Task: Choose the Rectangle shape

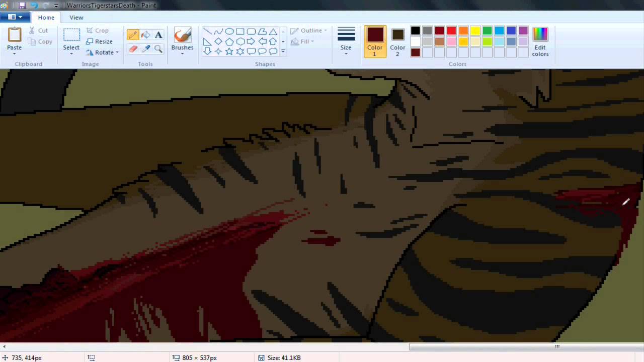Action: [240, 31]
